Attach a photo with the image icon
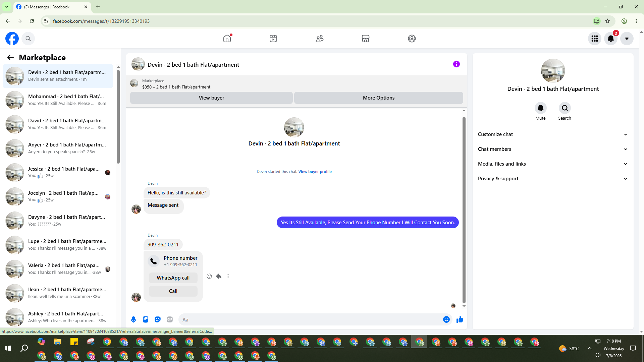 coord(146,320)
